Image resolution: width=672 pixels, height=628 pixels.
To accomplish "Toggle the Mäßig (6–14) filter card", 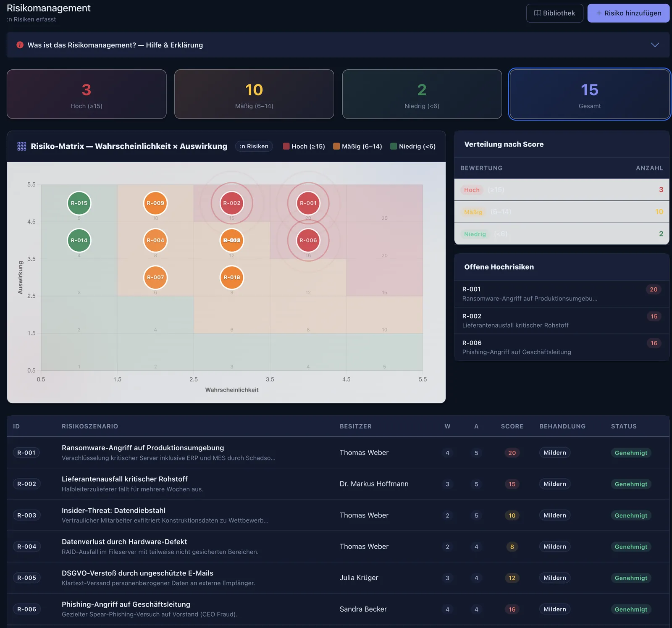I will pos(254,94).
